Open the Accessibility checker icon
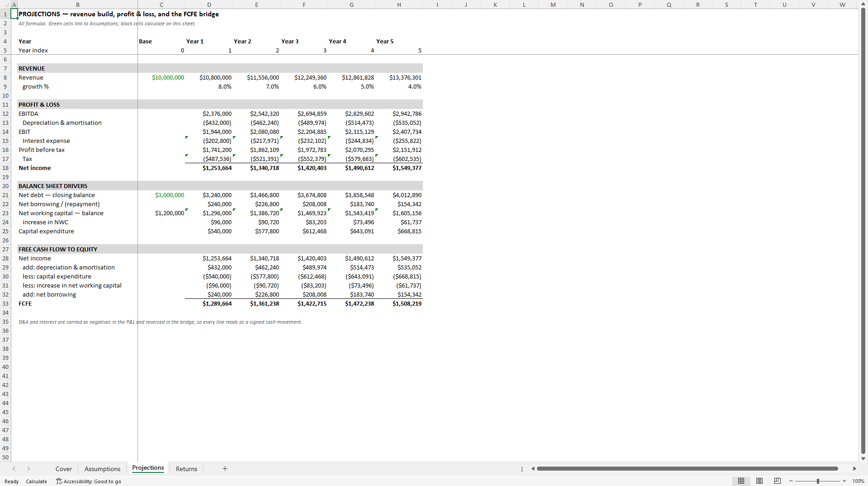The height and width of the screenshot is (486, 868). pyautogui.click(x=59, y=481)
